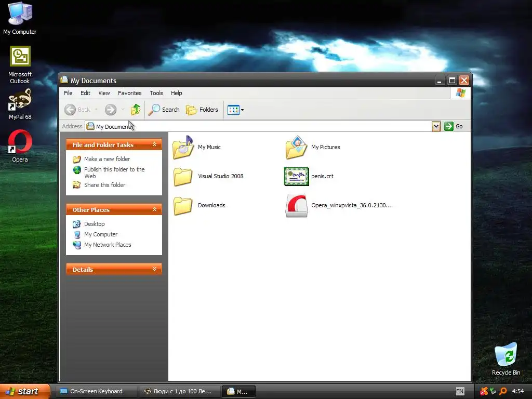Go to My Computer in Other Places

pyautogui.click(x=101, y=234)
